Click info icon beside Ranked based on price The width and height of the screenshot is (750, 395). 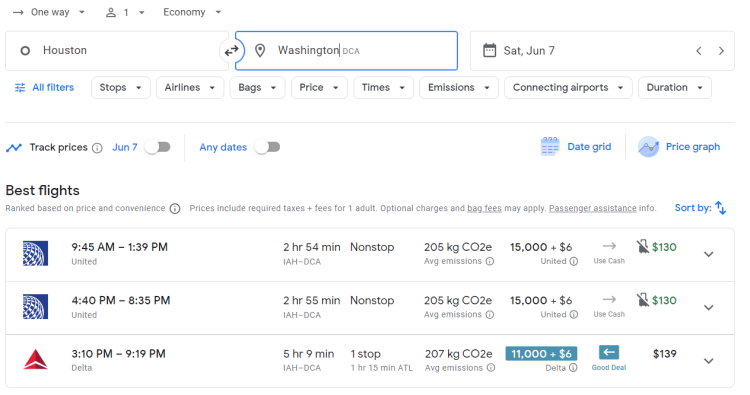(x=175, y=208)
